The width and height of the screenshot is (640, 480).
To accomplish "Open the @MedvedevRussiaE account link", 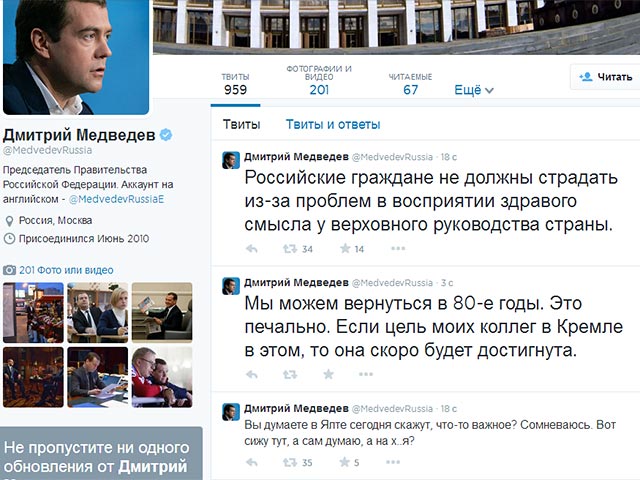I will click(116, 199).
